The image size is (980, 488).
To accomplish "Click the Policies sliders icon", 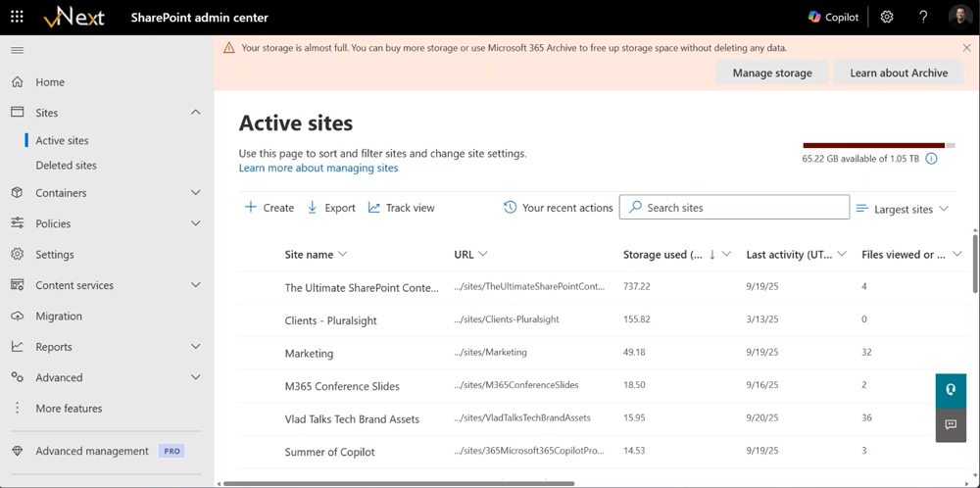I will click(x=18, y=223).
